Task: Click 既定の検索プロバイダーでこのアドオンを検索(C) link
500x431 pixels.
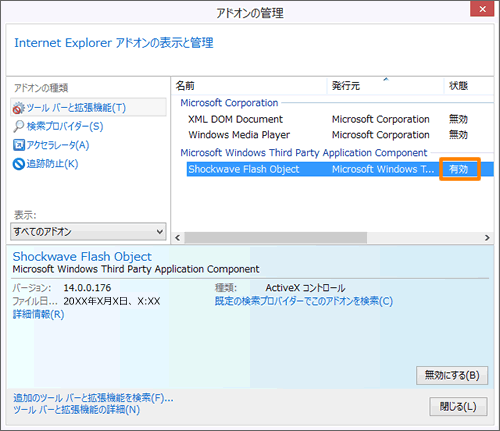Action: (304, 301)
